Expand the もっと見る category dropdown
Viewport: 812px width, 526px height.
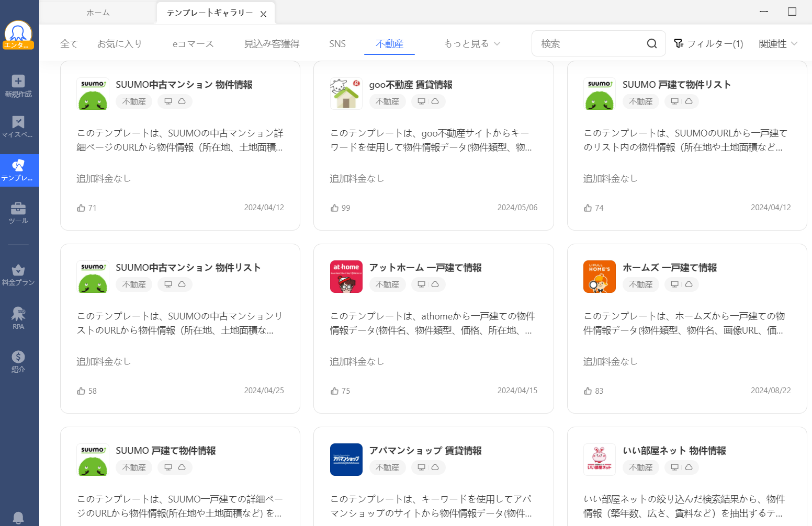(471, 44)
